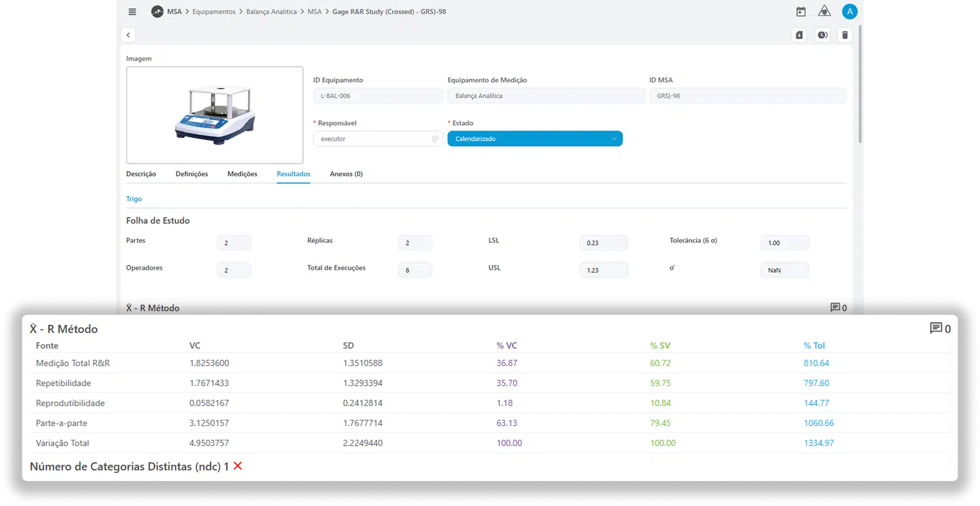Image resolution: width=980 pixels, height=506 pixels.
Task: Click the SD value 1.3293394
Action: coord(363,383)
